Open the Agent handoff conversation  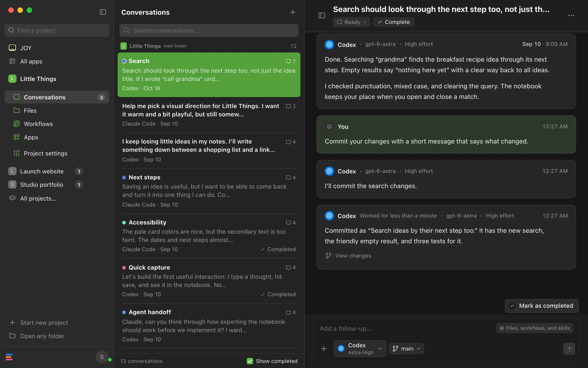209,326
